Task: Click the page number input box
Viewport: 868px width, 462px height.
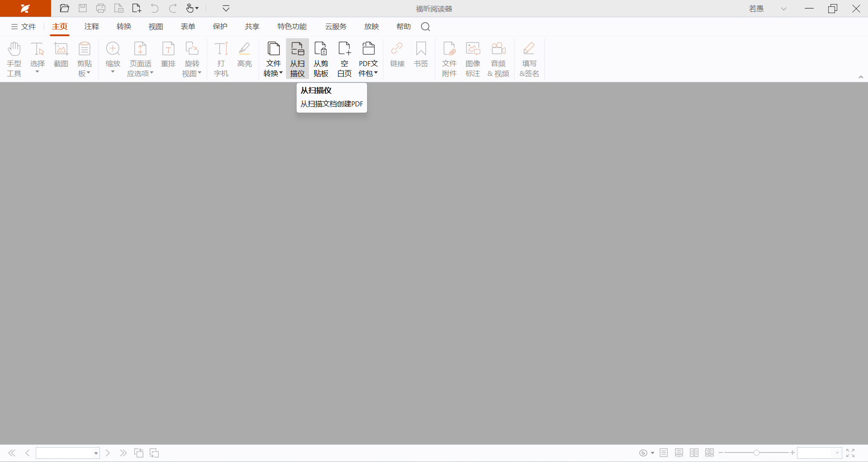Action: 68,453
